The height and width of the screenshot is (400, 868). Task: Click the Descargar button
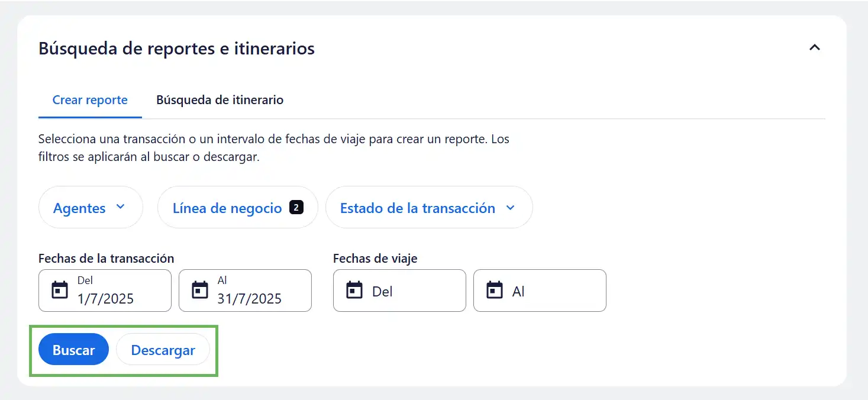click(163, 350)
